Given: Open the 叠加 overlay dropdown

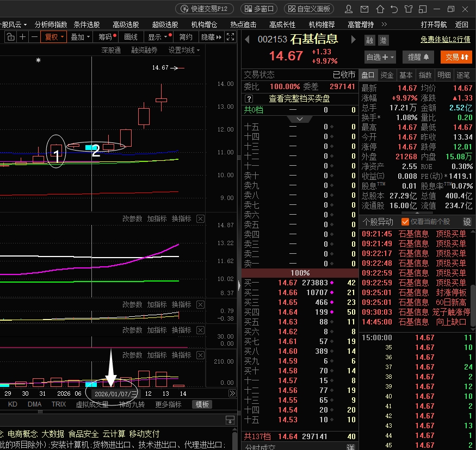Looking at the screenshot, I should [x=80, y=37].
